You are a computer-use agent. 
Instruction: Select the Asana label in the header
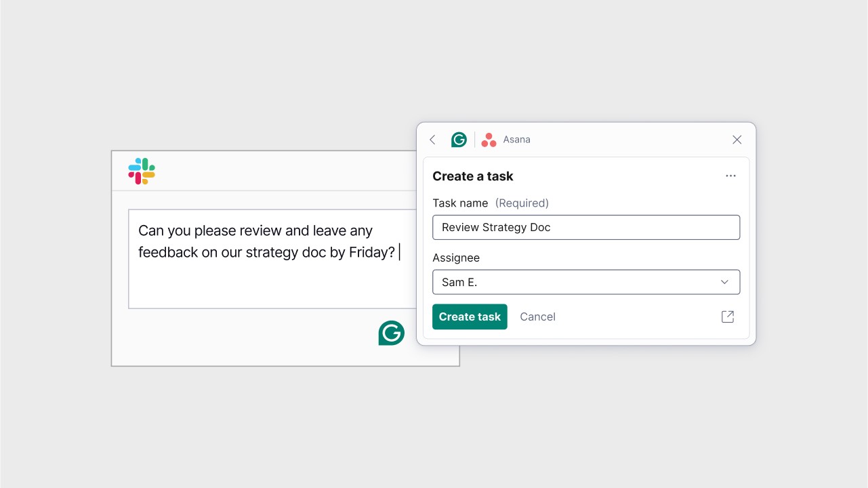click(x=516, y=140)
